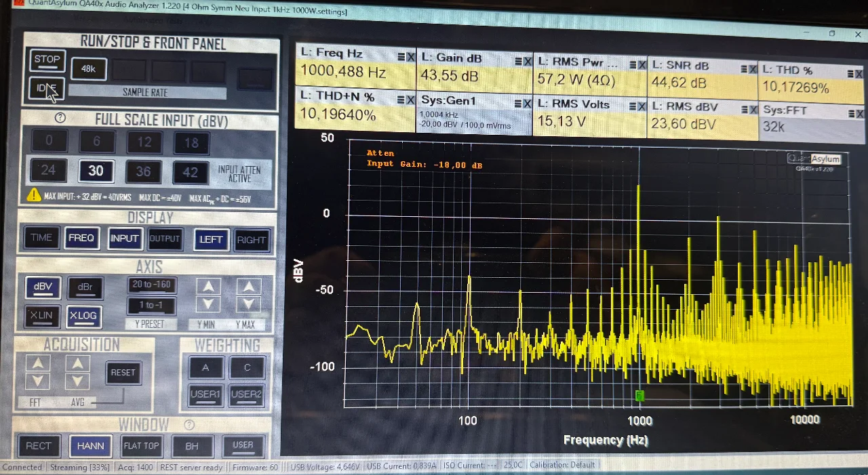Toggle the TIME domain display
Screen dimensions: 868x475
click(41, 238)
